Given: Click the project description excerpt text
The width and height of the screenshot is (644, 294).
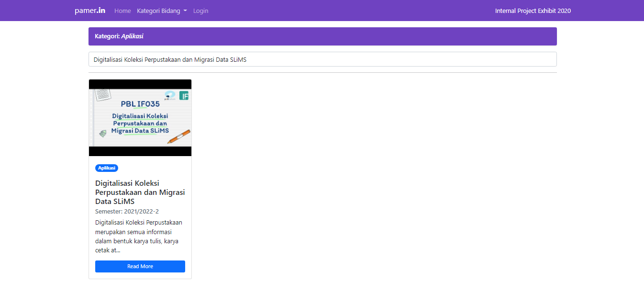Looking at the screenshot, I should point(139,236).
